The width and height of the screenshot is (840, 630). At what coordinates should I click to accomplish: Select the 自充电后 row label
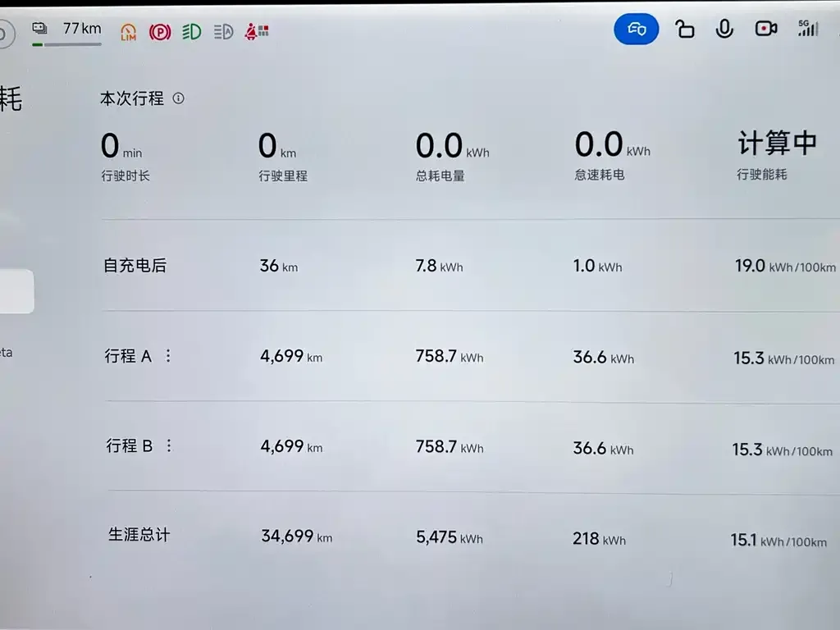coord(135,266)
